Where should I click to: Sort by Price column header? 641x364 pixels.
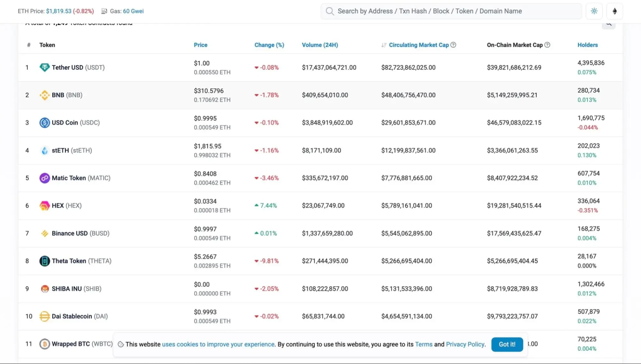click(200, 45)
